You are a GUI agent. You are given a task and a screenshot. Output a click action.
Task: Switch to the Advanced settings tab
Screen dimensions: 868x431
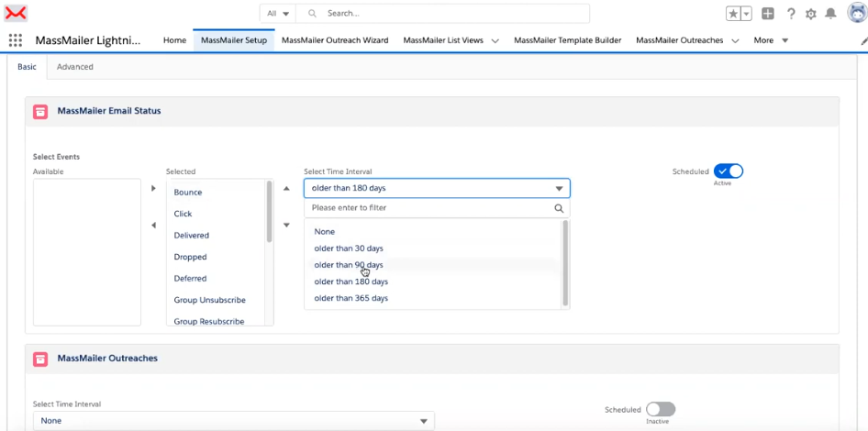74,67
